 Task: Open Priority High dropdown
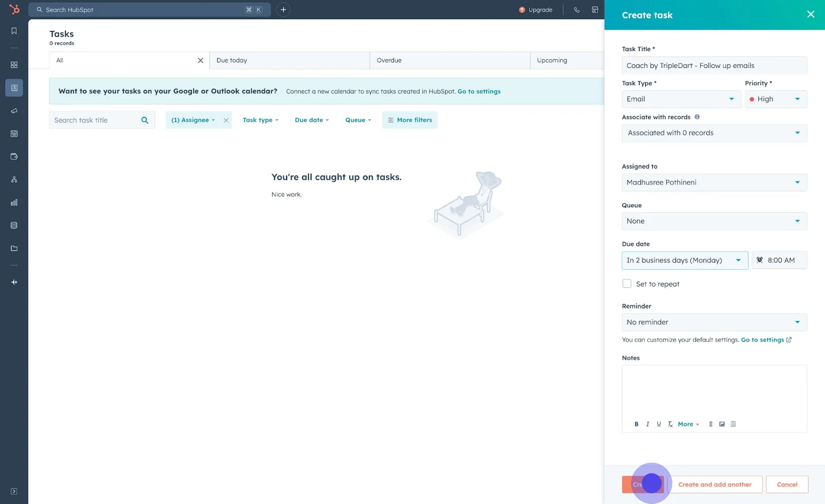pos(775,99)
